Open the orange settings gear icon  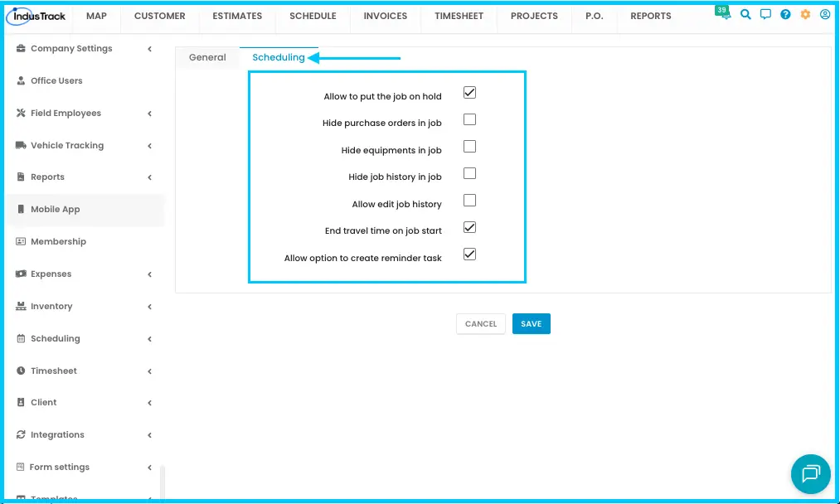tap(805, 14)
